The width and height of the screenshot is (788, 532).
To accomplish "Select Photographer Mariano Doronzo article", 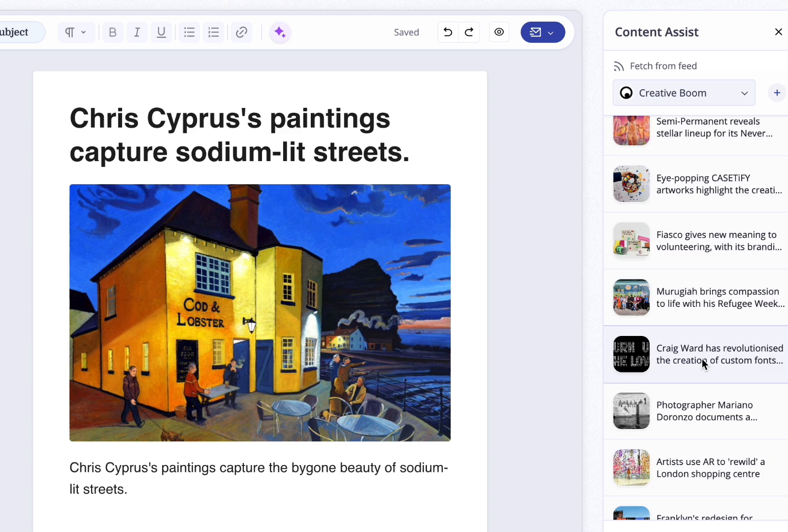I will click(x=696, y=411).
